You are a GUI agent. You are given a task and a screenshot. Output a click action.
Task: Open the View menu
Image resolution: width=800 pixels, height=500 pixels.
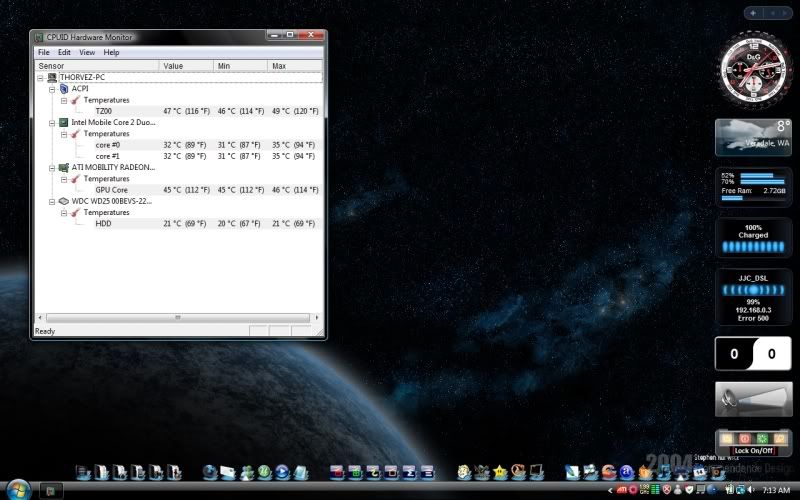(87, 52)
